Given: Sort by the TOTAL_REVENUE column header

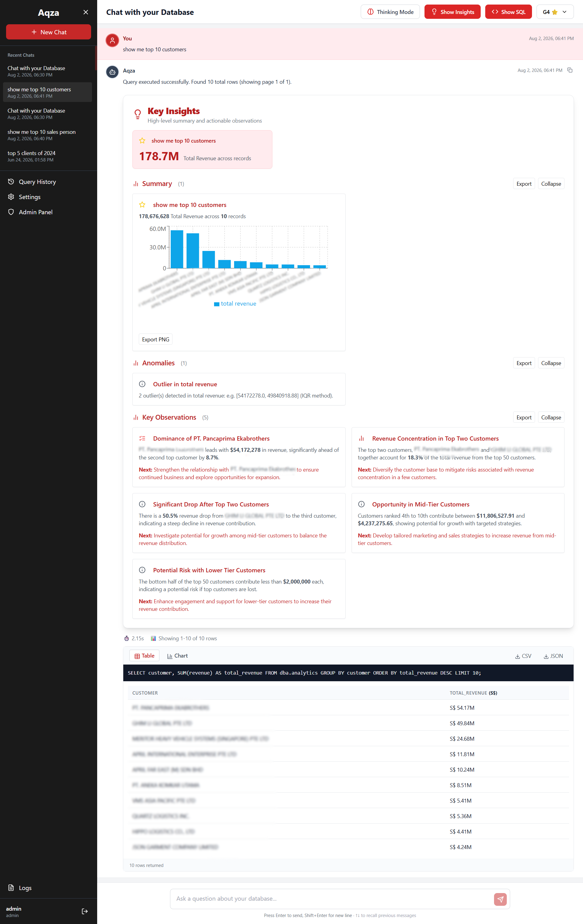Looking at the screenshot, I should point(473,693).
